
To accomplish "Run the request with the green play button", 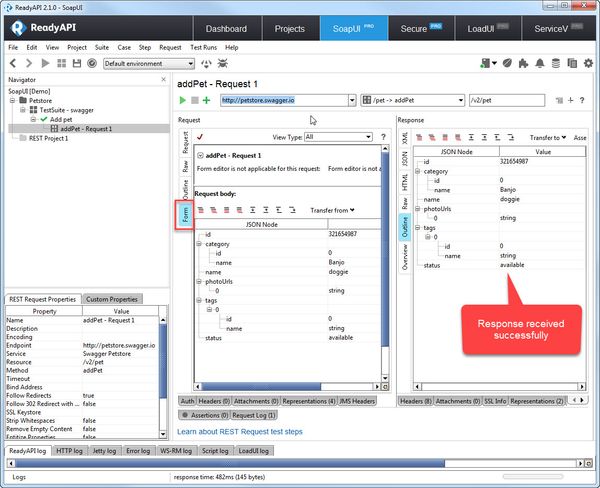I will pos(182,101).
